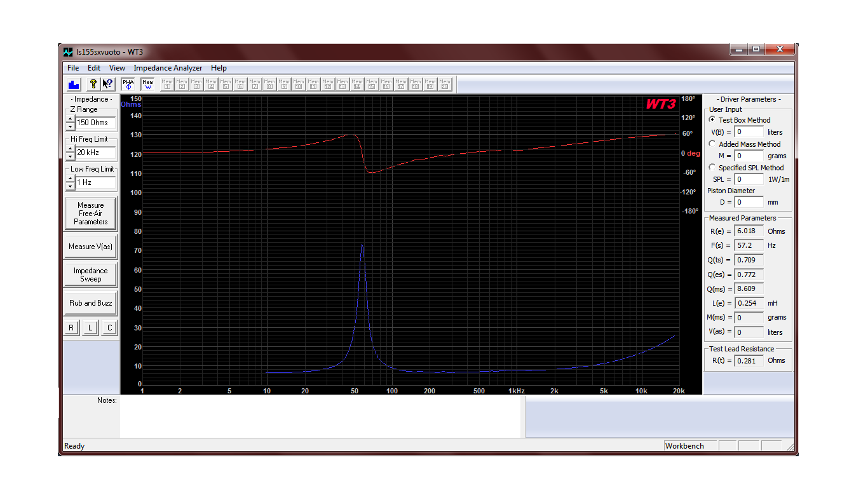Select the Specified SPL Method radio button

pyautogui.click(x=712, y=167)
